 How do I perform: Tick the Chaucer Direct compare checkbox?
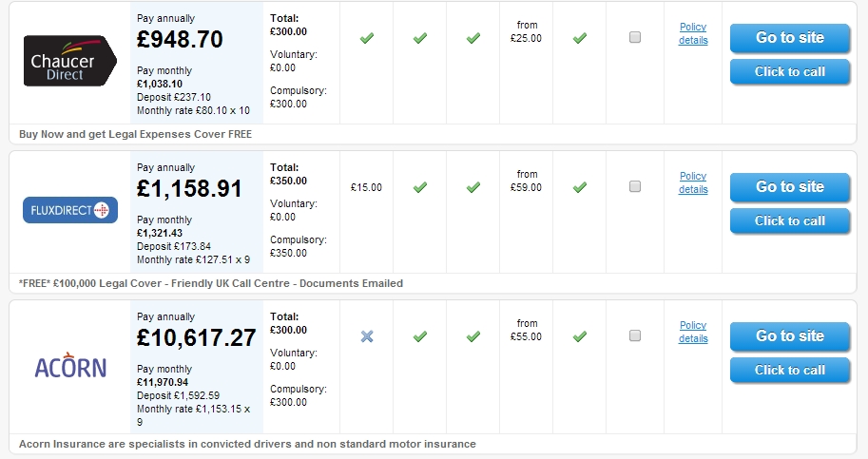click(635, 37)
